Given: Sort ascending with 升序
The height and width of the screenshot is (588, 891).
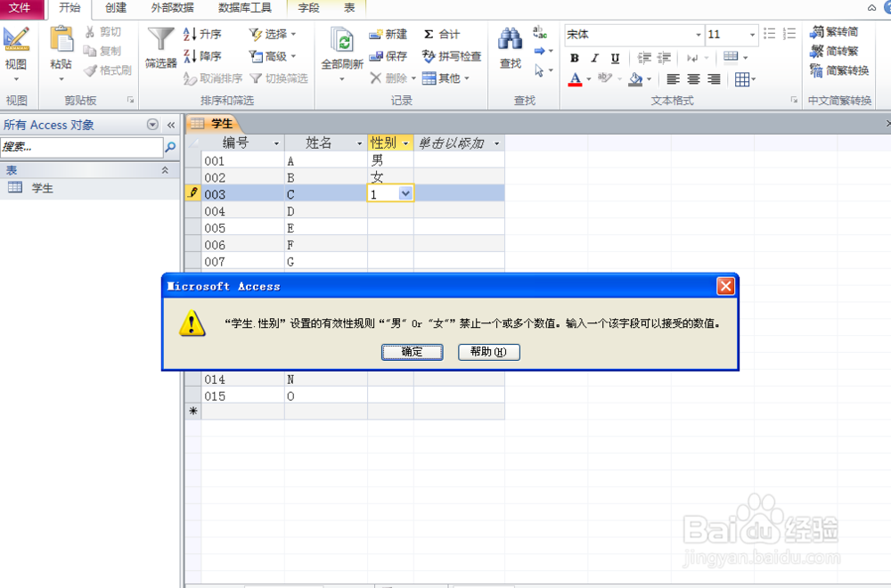Looking at the screenshot, I should point(202,34).
